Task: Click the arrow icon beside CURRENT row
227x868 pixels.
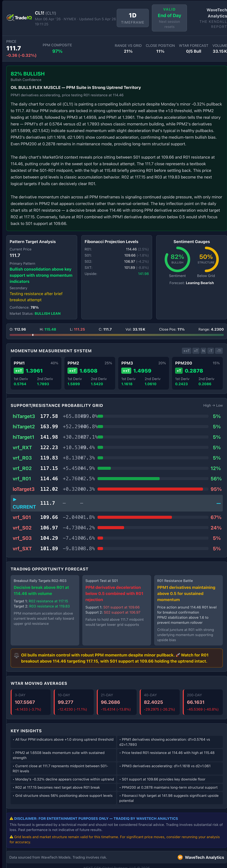Action: (14, 500)
